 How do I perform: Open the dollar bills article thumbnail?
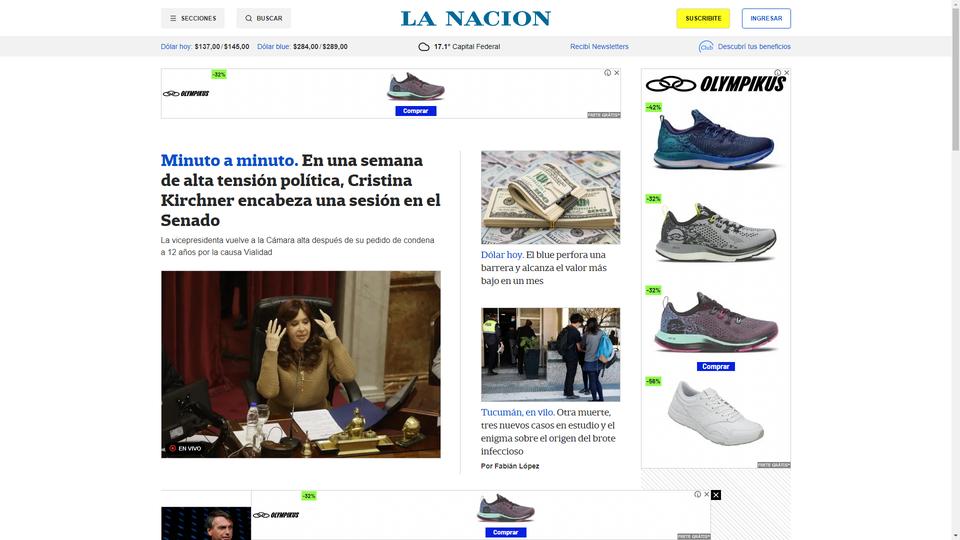coord(550,197)
